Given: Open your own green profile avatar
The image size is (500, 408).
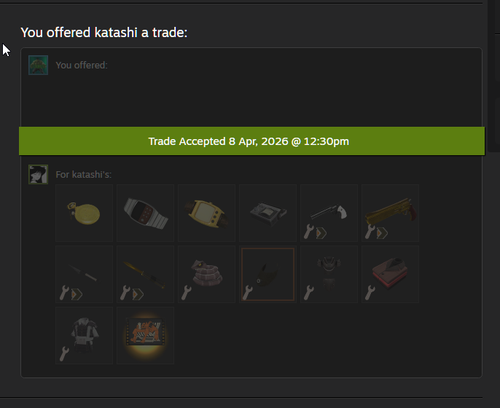Looking at the screenshot, I should click(38, 65).
